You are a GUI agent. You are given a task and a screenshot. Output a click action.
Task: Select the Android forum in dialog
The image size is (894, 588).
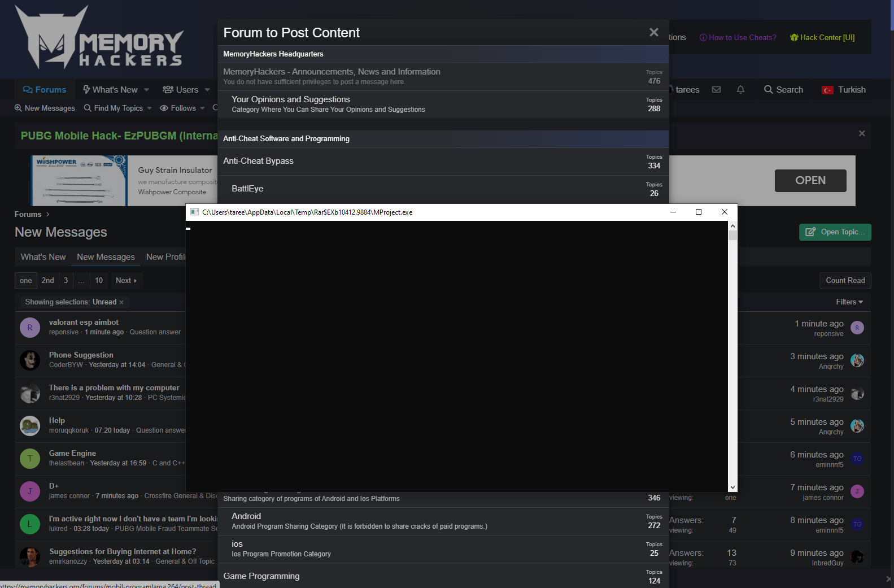[443, 521]
